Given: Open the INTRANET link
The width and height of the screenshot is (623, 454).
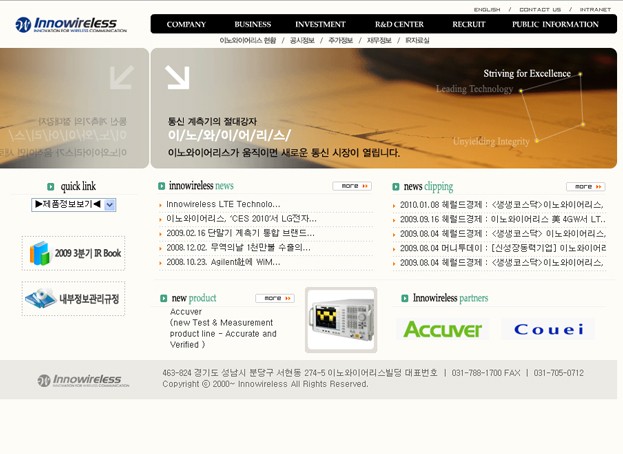Looking at the screenshot, I should [595, 10].
